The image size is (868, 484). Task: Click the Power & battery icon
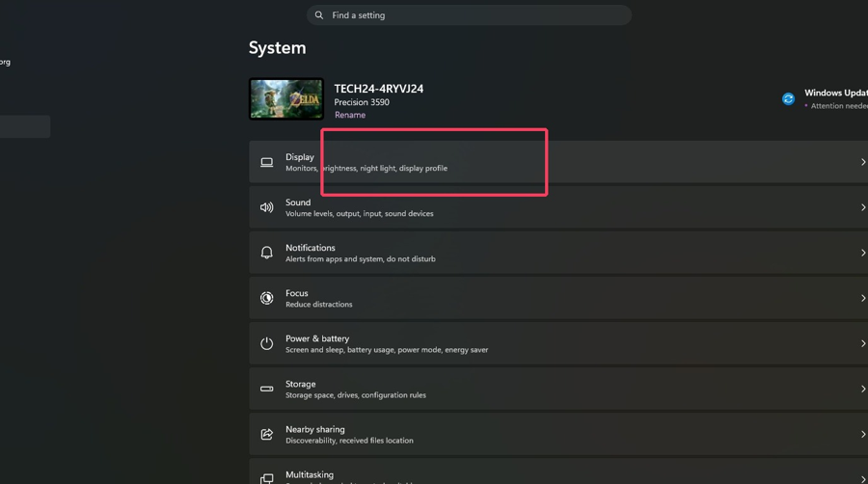point(267,343)
